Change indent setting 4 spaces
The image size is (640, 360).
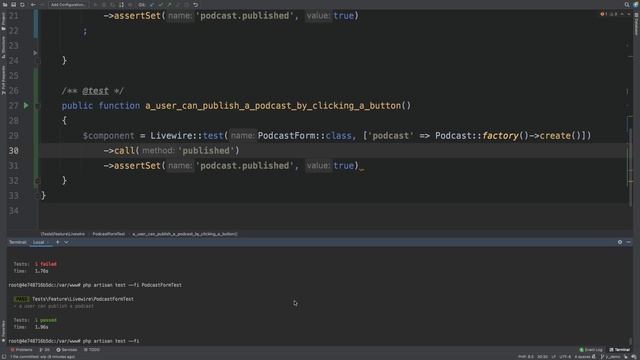(x=582, y=357)
